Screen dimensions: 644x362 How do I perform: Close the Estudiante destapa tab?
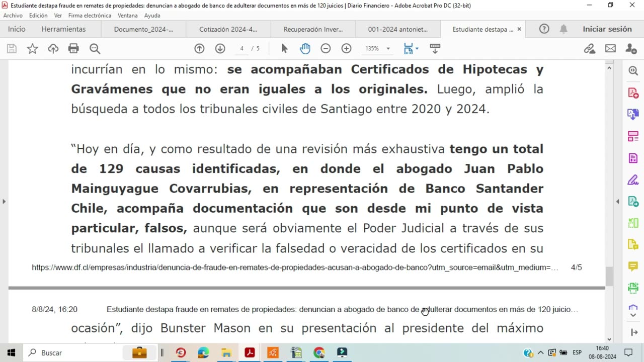519,29
